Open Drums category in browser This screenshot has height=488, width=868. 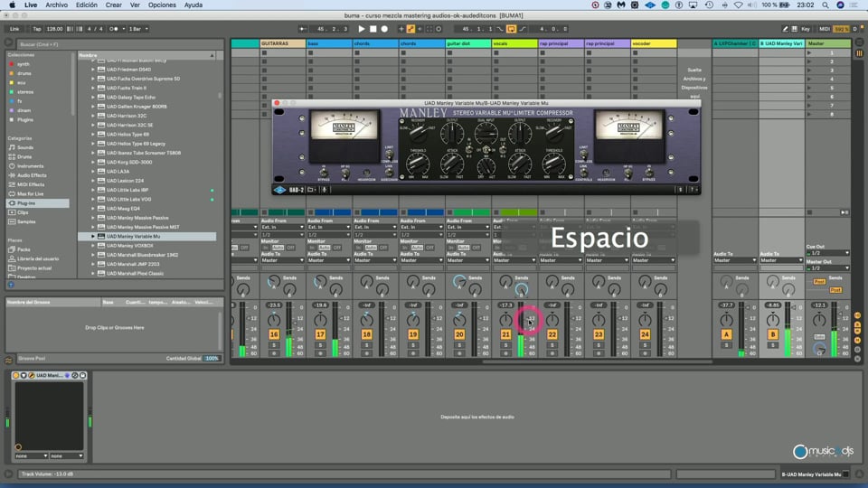(24, 156)
